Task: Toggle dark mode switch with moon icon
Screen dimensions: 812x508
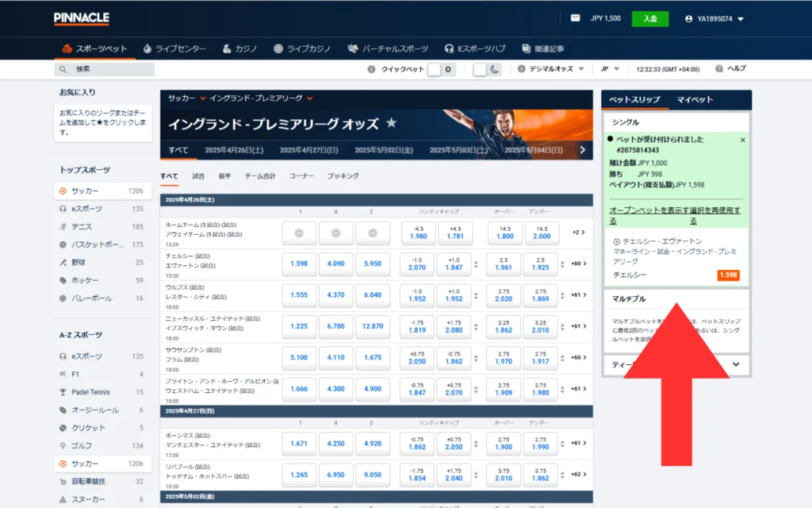Action: pos(488,69)
